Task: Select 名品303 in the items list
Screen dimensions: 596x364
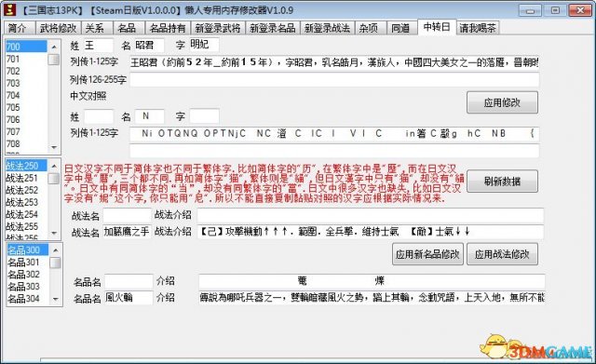Action: [27, 287]
